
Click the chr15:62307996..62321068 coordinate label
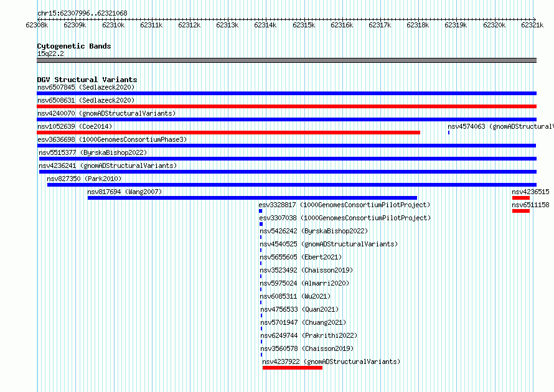[x=82, y=13]
